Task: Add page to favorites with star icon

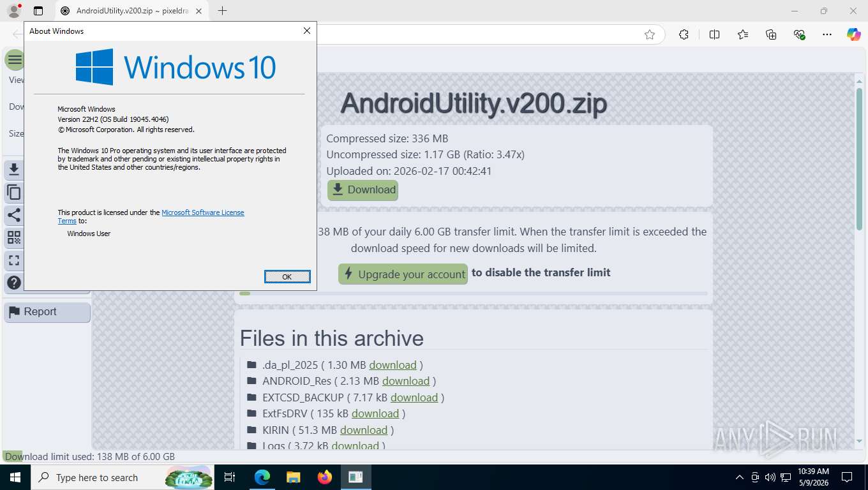Action: click(650, 35)
